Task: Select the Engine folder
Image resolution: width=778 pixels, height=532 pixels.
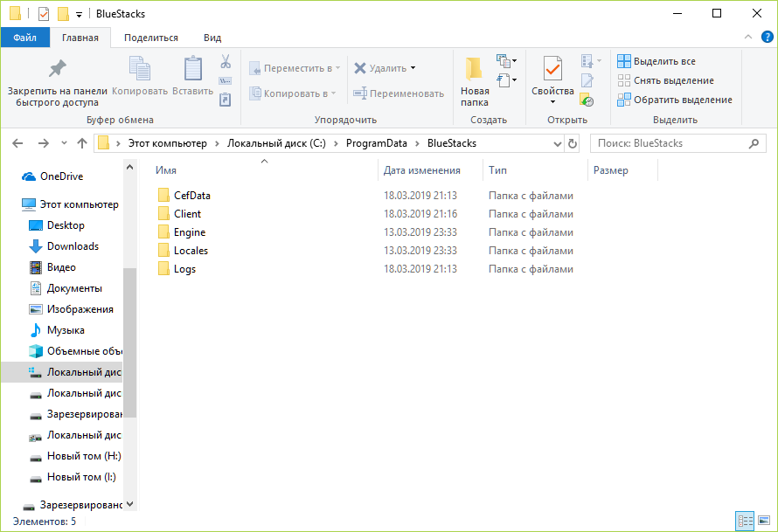Action: point(182,232)
